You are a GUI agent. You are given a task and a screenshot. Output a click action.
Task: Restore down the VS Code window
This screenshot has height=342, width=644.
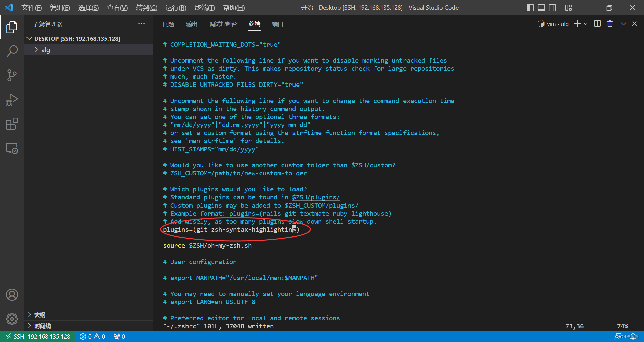tap(609, 8)
